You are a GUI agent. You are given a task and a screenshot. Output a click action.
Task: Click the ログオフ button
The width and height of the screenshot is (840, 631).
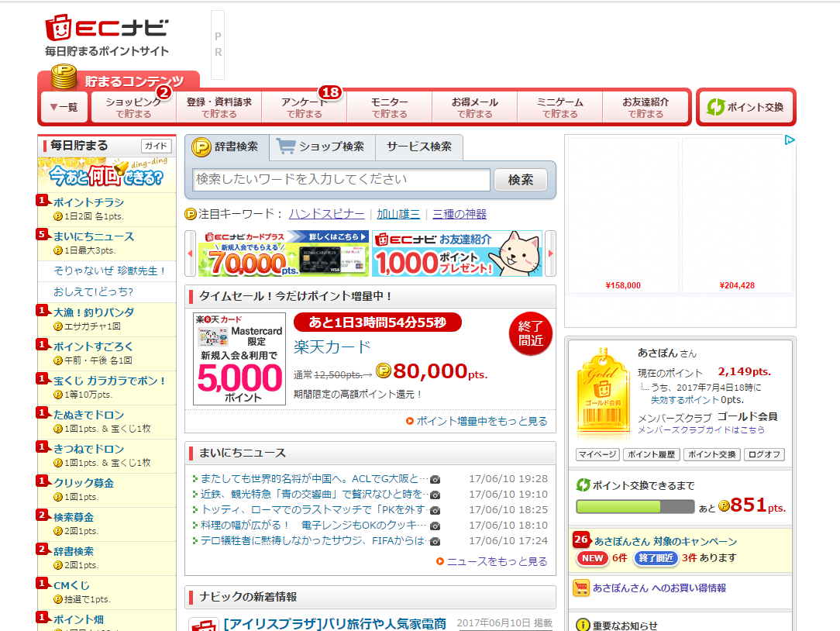pos(765,454)
